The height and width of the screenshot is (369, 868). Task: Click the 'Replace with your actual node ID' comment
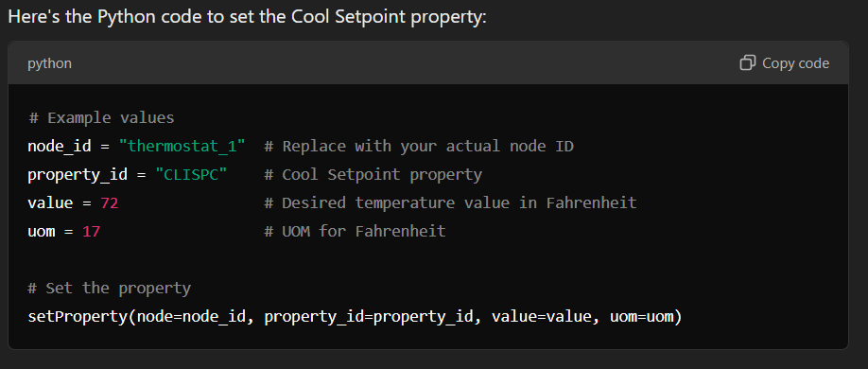click(x=419, y=147)
